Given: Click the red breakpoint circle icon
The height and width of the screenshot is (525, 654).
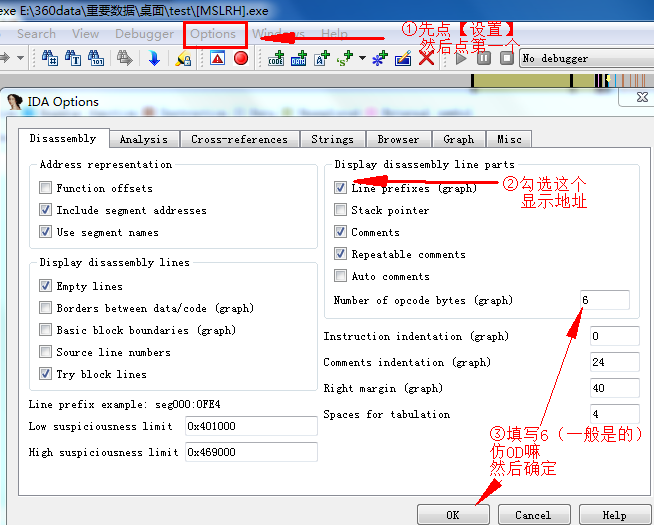Looking at the screenshot, I should pos(241,58).
